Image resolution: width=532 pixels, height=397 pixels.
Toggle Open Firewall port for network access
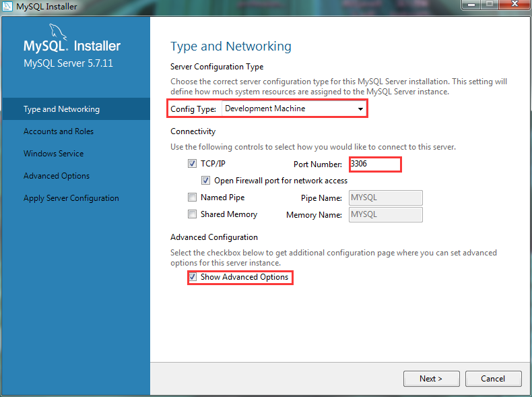coord(205,181)
